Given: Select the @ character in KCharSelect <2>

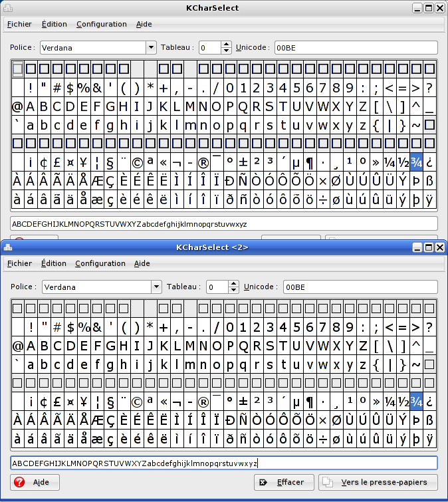Looking at the screenshot, I should click(17, 346).
